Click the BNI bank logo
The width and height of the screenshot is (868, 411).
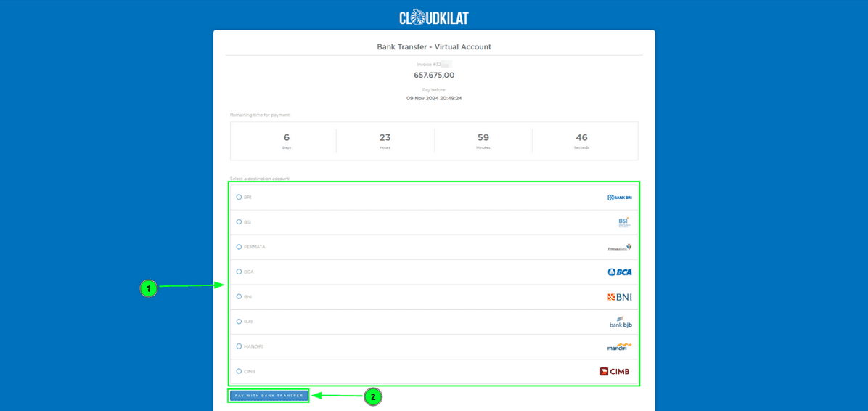point(619,297)
